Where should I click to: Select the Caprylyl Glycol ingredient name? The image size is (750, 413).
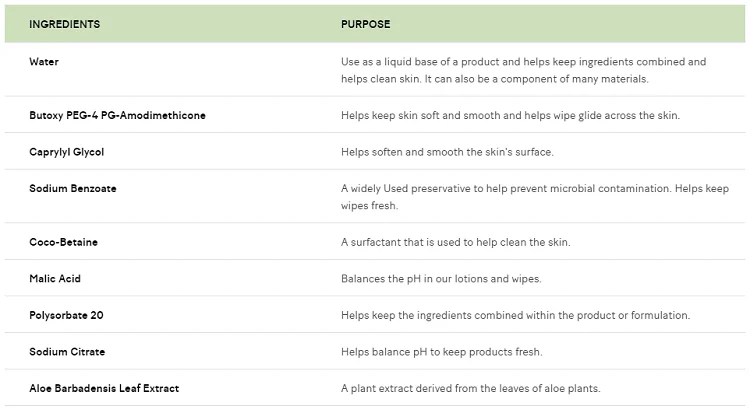click(67, 152)
